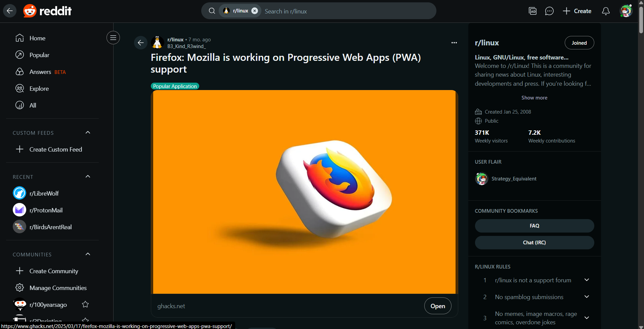
Task: Open author B3_Kind_R3wind_ profile
Action: [186, 46]
